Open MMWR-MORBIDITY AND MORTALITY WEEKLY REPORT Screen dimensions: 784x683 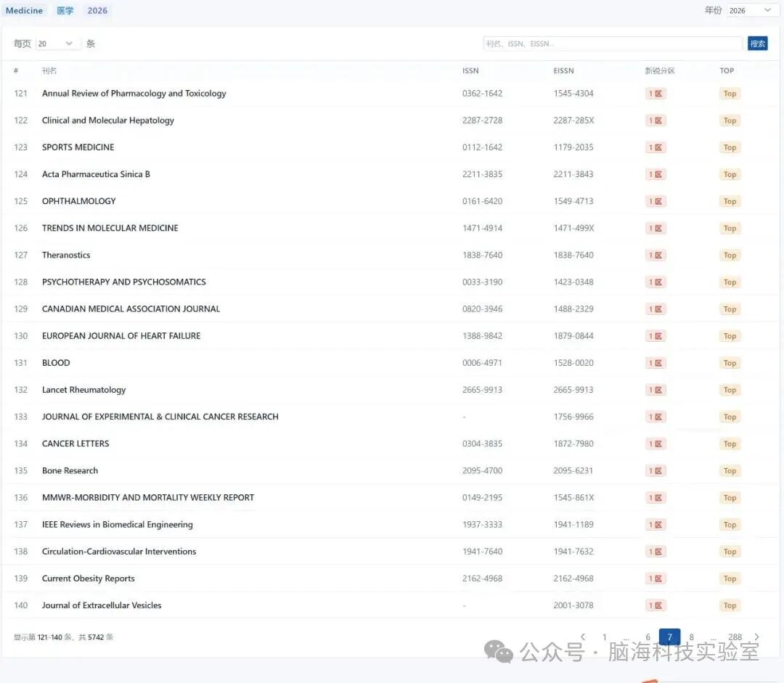pyautogui.click(x=148, y=497)
